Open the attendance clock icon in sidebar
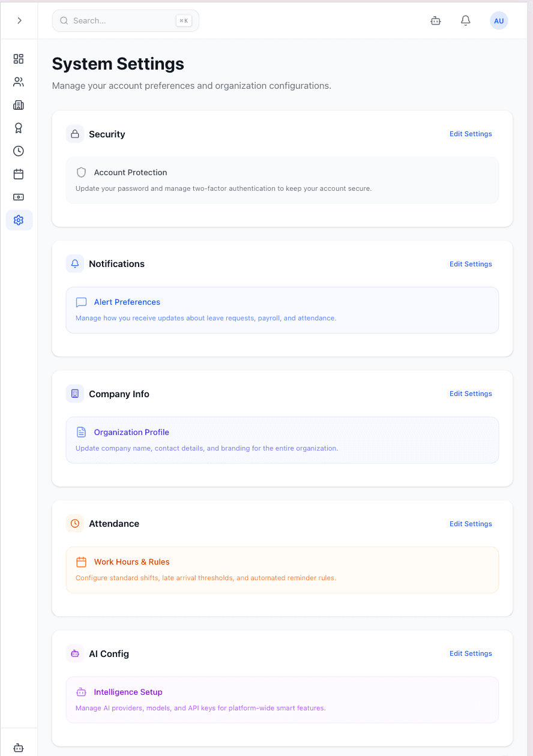 coord(19,151)
